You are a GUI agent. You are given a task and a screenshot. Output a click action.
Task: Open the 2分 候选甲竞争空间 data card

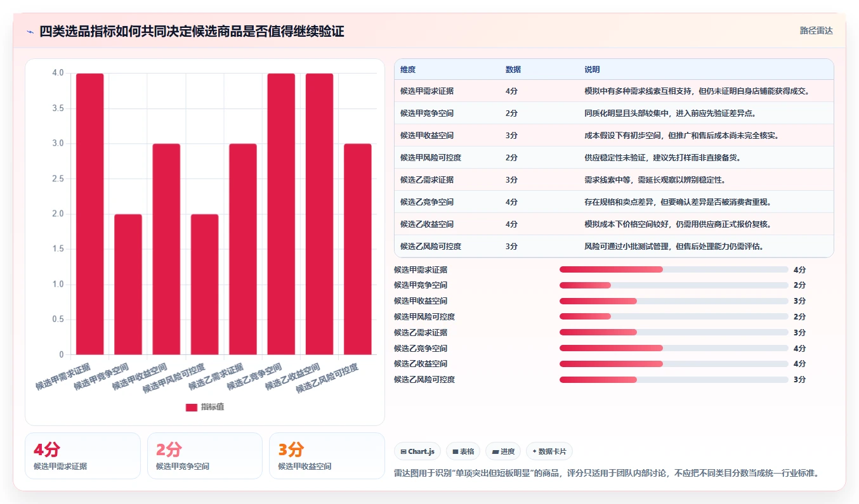(x=205, y=456)
